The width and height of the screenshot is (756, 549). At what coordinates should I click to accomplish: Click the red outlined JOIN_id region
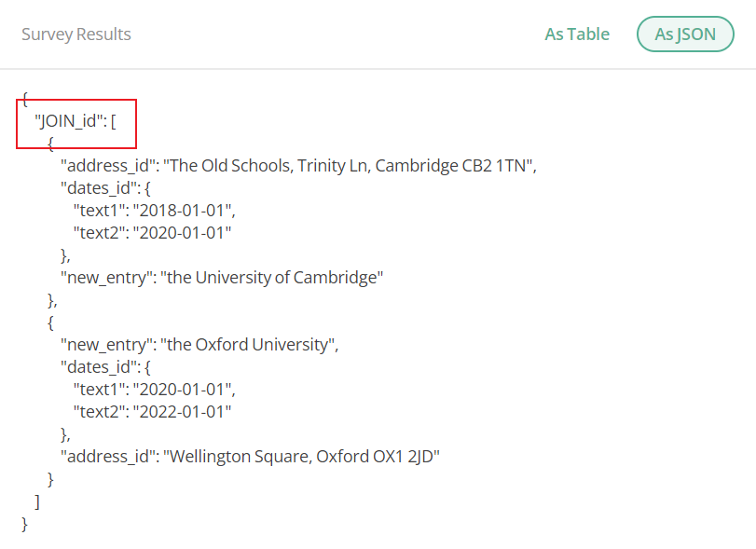pyautogui.click(x=76, y=122)
